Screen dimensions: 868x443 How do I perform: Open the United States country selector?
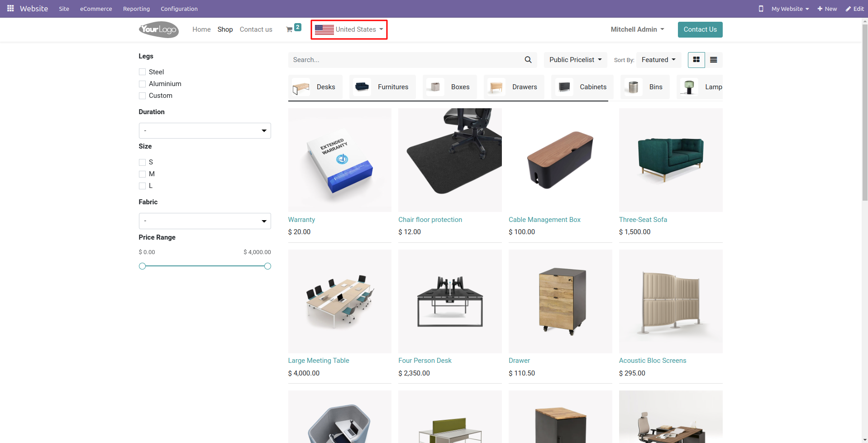pos(349,29)
